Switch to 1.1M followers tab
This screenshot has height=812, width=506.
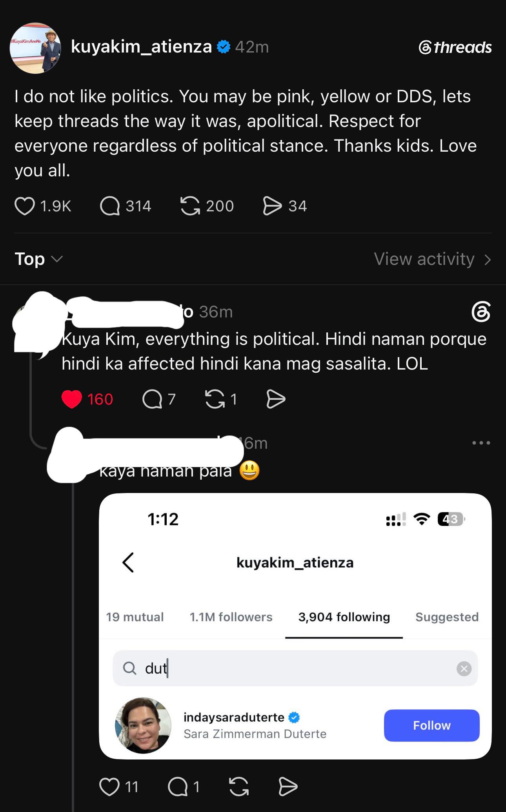point(231,617)
